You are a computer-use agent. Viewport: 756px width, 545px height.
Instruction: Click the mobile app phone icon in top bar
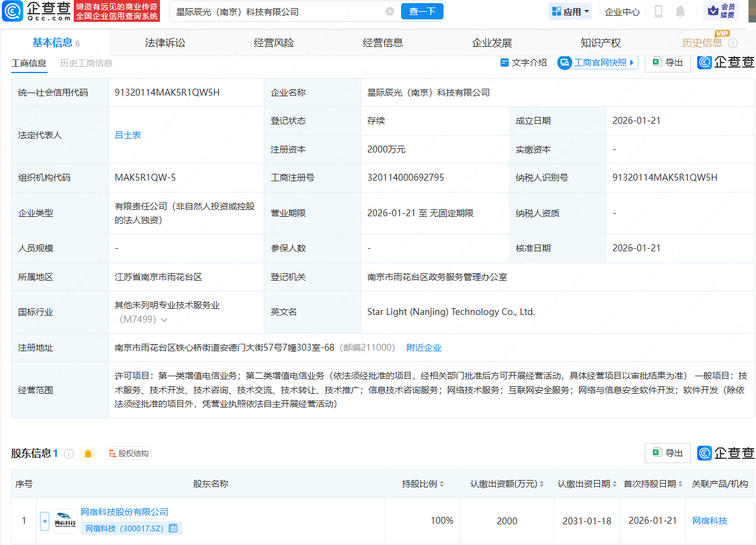pos(658,11)
